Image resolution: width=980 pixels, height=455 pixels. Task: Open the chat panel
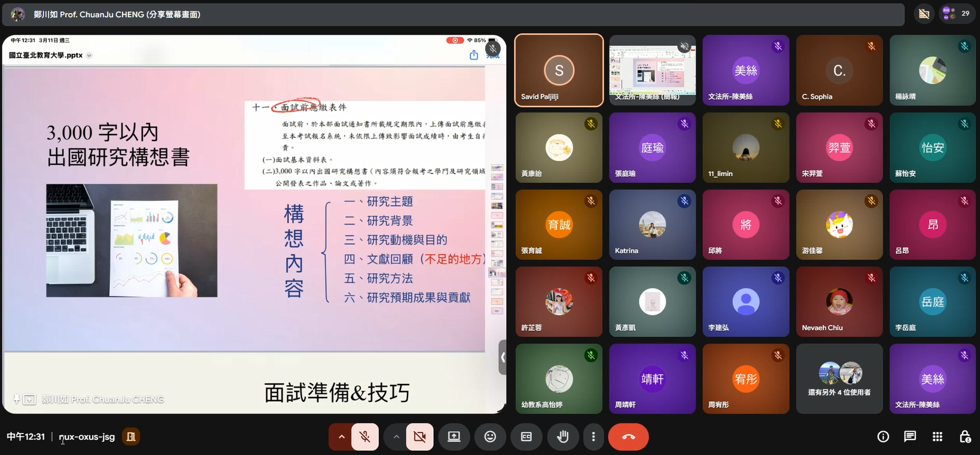[x=909, y=437]
